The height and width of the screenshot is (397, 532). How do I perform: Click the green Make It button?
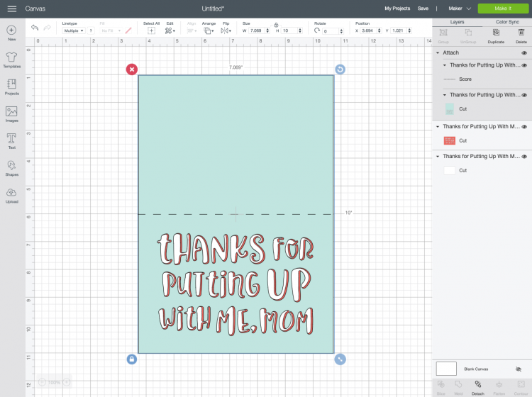pos(503,9)
